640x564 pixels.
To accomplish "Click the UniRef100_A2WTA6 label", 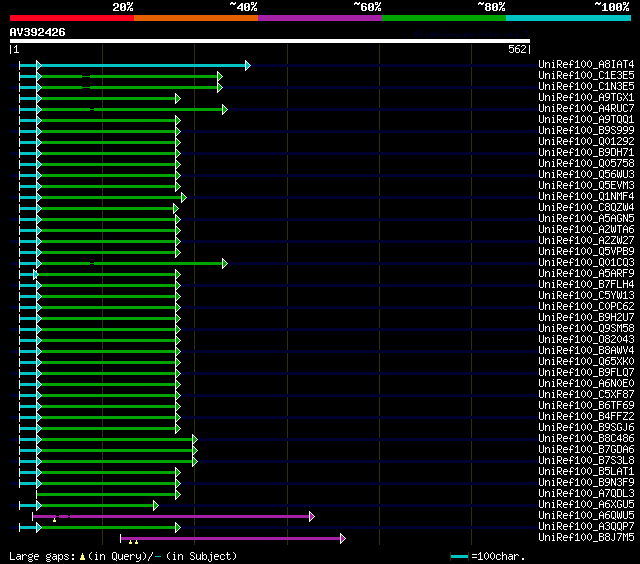I will click(586, 230).
